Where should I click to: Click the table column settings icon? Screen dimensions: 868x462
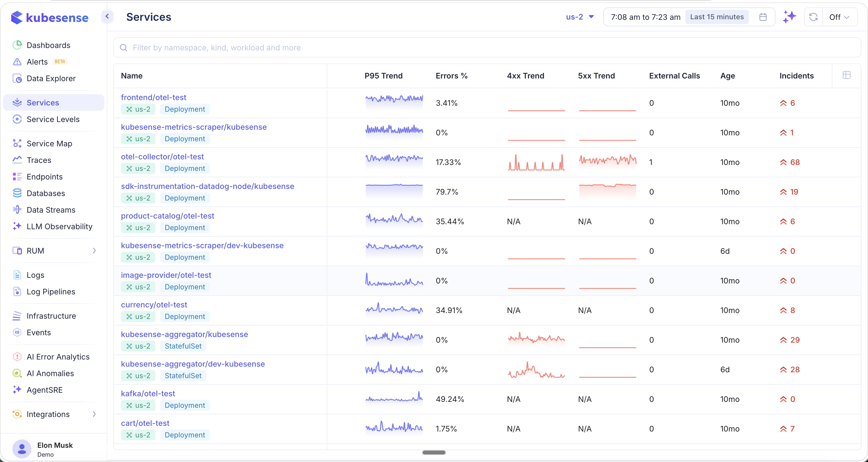point(846,75)
